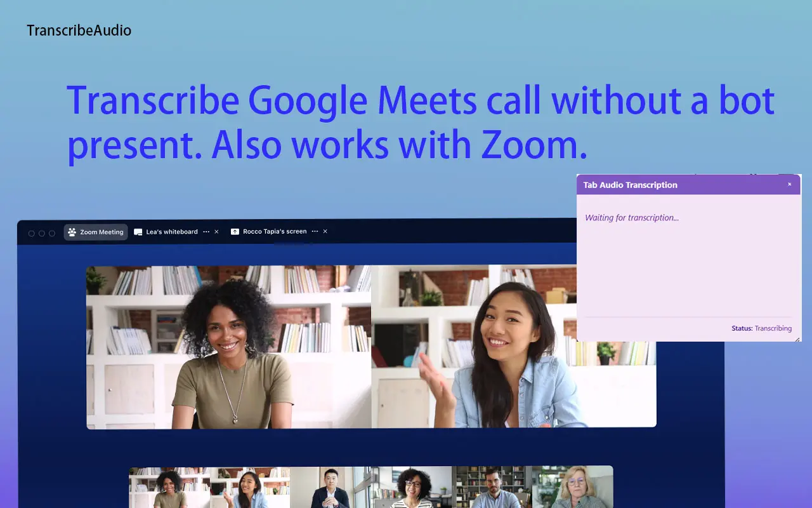Select the thumbnail of blonde woman with glasses
This screenshot has width=812, height=508.
pos(574,488)
